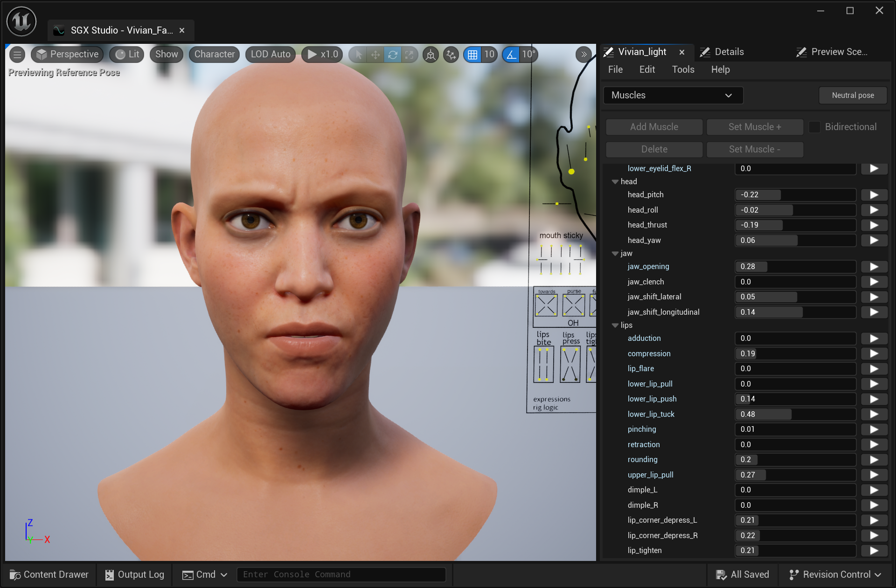The image size is (896, 588).
Task: Click the surface snapping icon
Action: click(451, 55)
